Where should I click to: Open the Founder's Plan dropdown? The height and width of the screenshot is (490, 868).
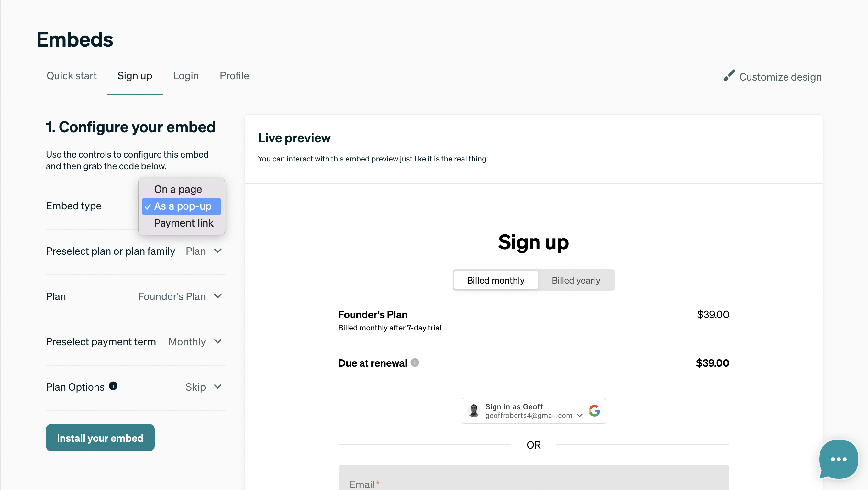click(180, 296)
